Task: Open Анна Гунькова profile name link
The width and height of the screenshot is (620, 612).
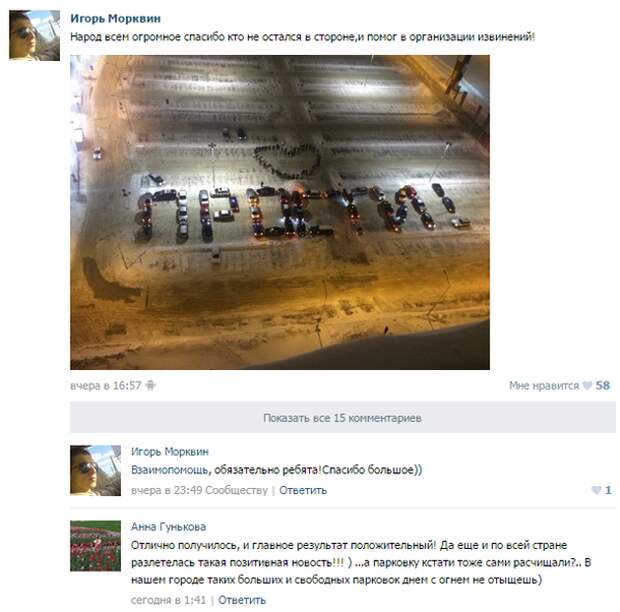Action: point(168,527)
